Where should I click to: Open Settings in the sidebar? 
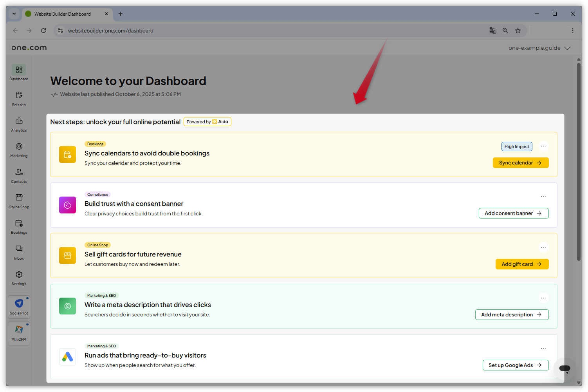click(19, 278)
